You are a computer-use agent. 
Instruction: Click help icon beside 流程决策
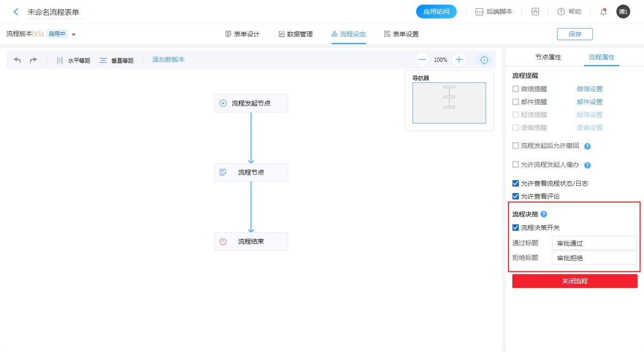click(544, 214)
